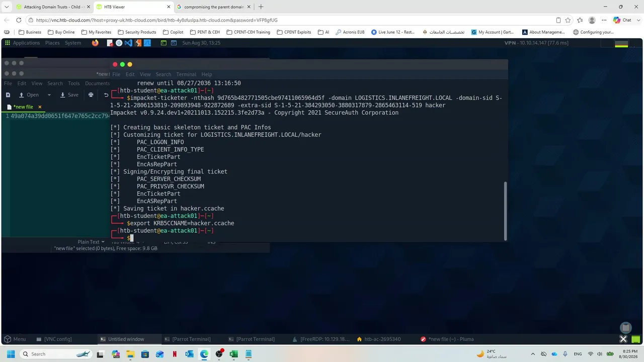Click ENG language indicator in tray
Screen dimensions: 644x362
(578, 354)
